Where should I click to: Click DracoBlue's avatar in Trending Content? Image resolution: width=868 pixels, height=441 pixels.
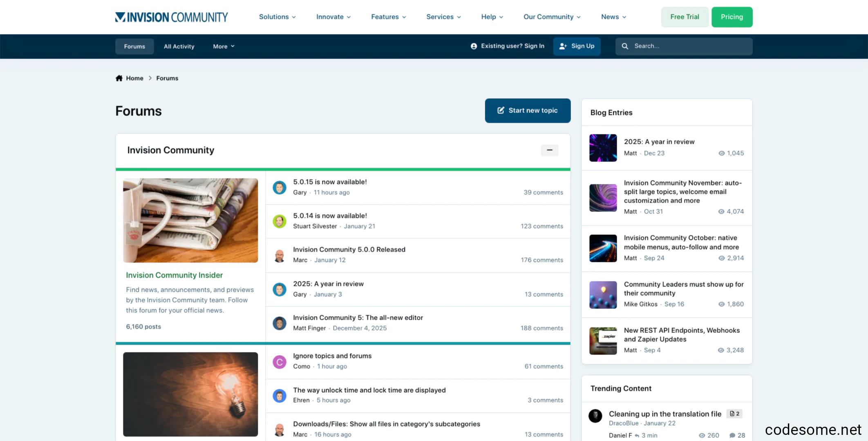(x=595, y=416)
